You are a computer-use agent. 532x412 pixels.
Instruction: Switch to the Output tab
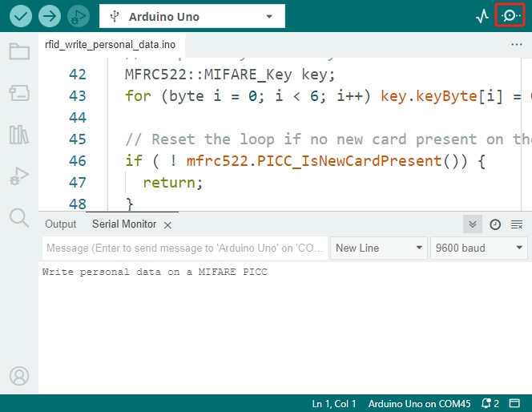pos(61,224)
